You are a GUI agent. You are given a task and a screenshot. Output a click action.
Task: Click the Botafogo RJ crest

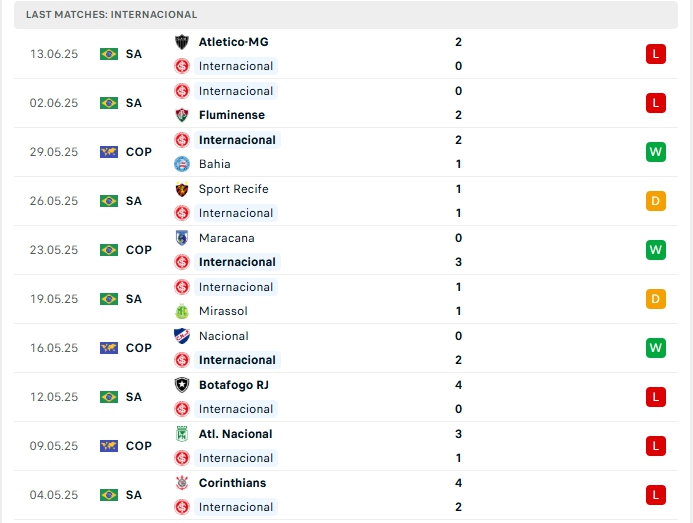182,385
